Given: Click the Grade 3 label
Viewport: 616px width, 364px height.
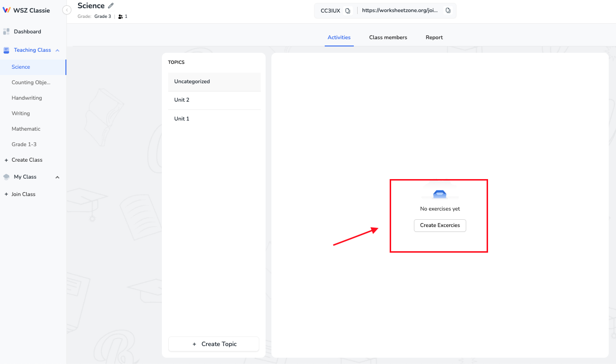Looking at the screenshot, I should pos(103,16).
